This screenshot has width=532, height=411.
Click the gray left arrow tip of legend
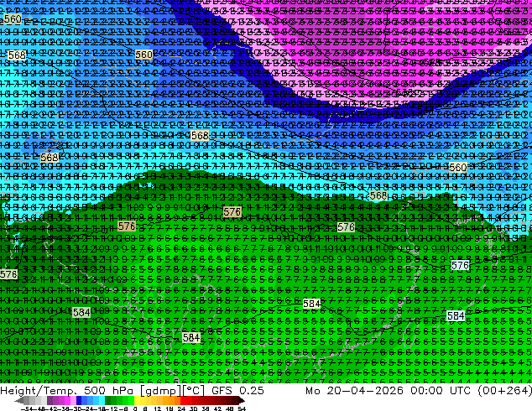click(x=19, y=400)
